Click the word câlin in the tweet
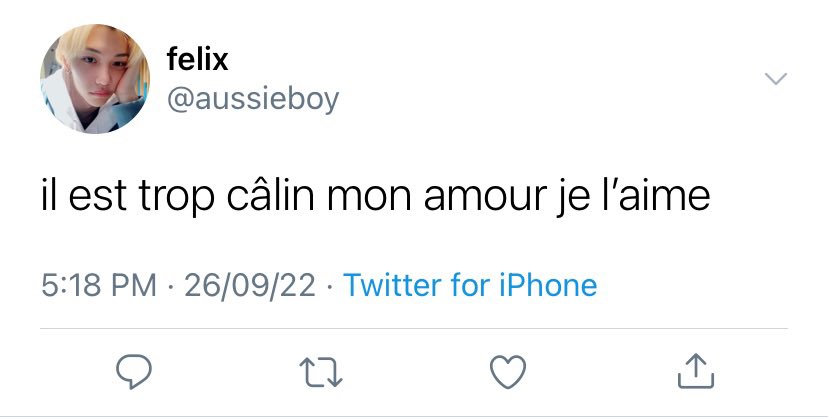Image resolution: width=828 pixels, height=417 pixels. click(x=271, y=194)
